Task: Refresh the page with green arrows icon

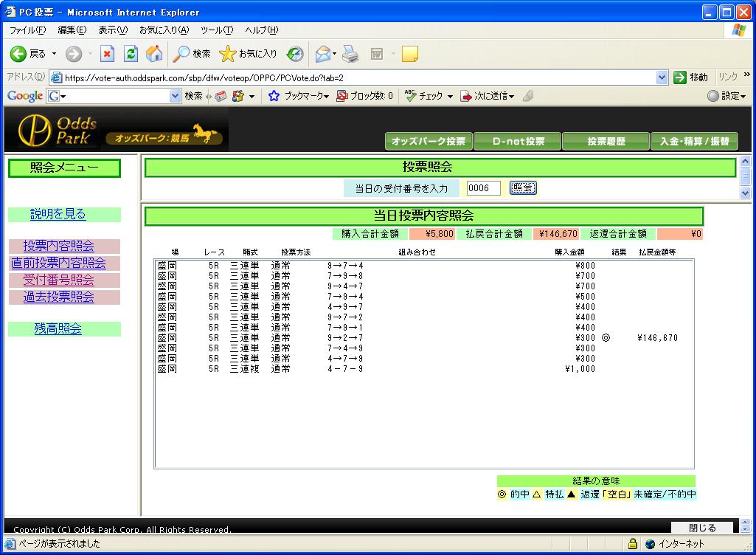Action: pyautogui.click(x=131, y=54)
